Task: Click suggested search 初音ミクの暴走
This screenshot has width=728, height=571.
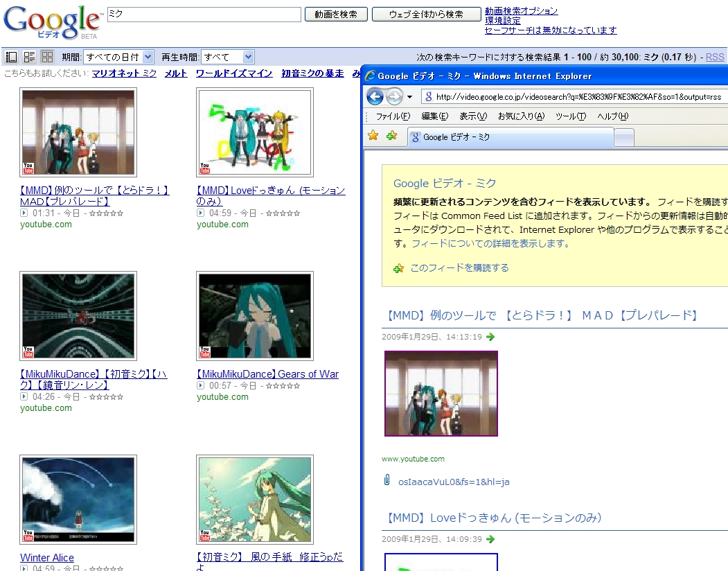Action: [312, 73]
